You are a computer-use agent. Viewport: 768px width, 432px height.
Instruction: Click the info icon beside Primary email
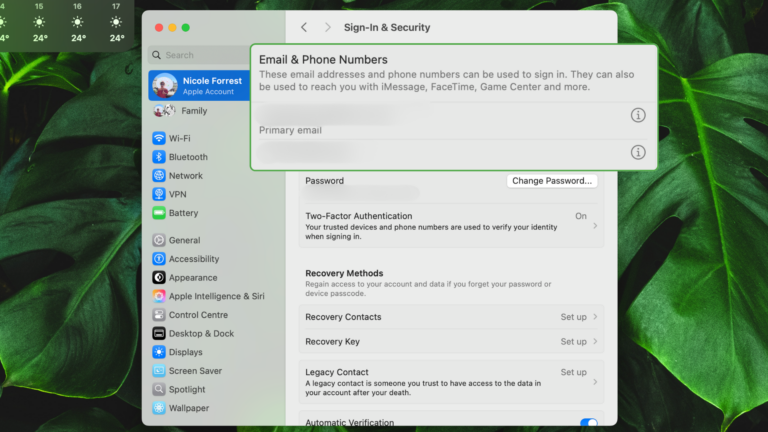tap(638, 115)
